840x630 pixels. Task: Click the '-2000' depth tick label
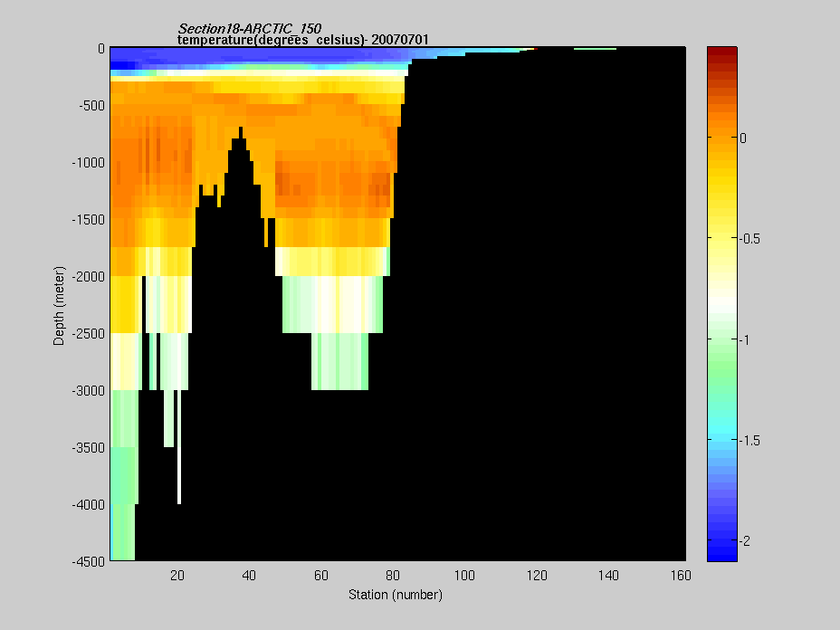click(x=89, y=276)
